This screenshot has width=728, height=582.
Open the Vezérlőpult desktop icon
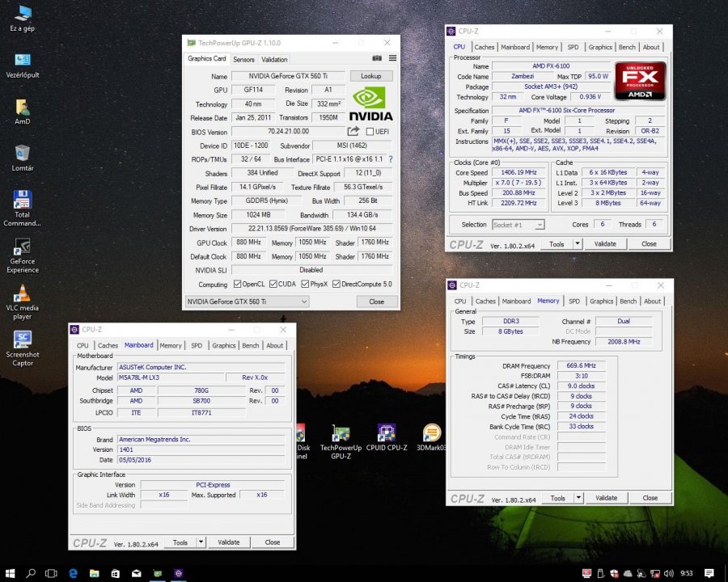pyautogui.click(x=23, y=65)
